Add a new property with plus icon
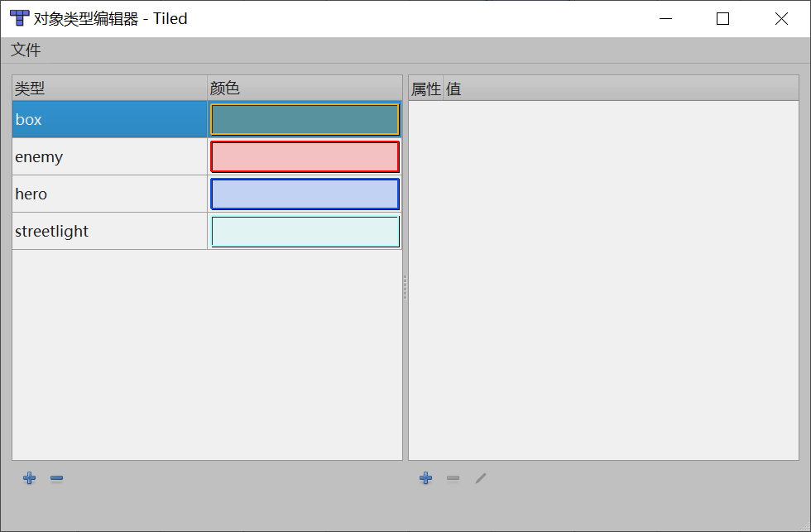The width and height of the screenshot is (811, 532). coord(425,477)
